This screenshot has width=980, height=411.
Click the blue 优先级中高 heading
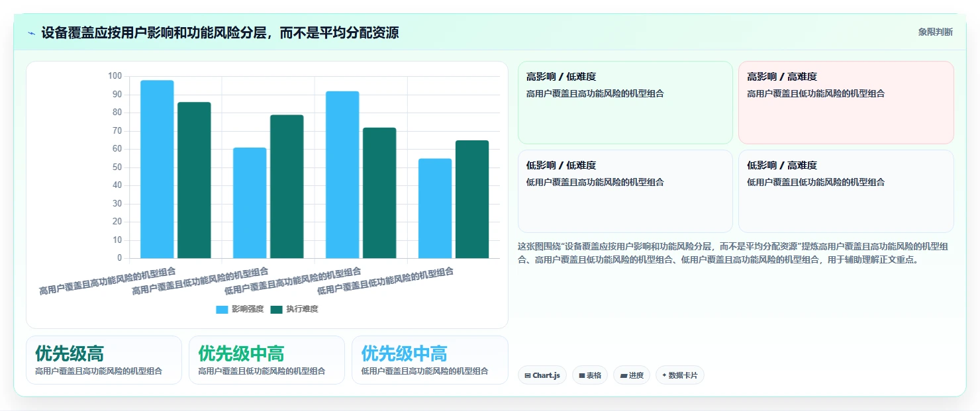404,353
